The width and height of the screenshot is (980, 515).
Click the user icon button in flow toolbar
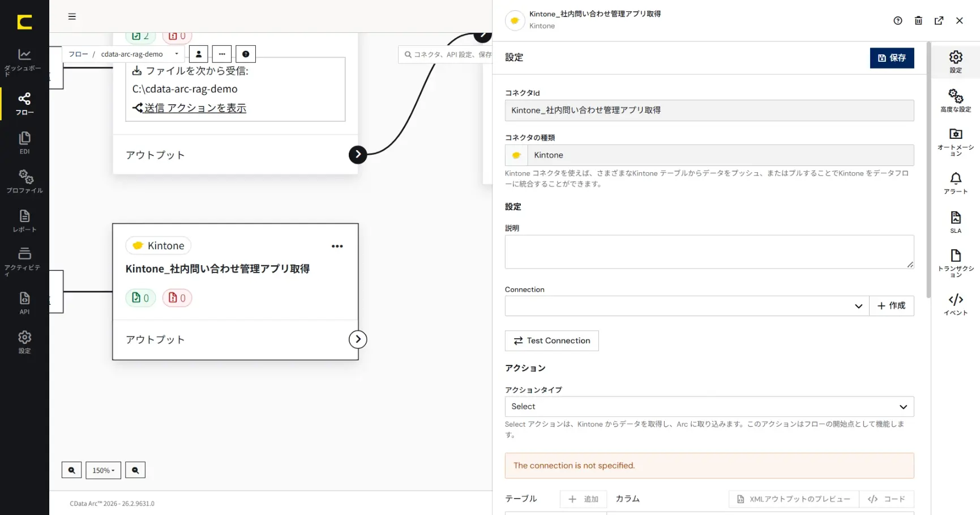pos(198,54)
